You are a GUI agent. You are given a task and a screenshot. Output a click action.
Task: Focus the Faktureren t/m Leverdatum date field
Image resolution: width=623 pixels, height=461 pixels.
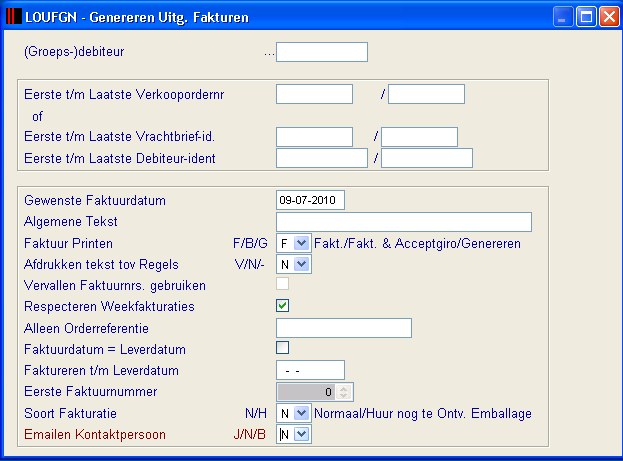(310, 370)
